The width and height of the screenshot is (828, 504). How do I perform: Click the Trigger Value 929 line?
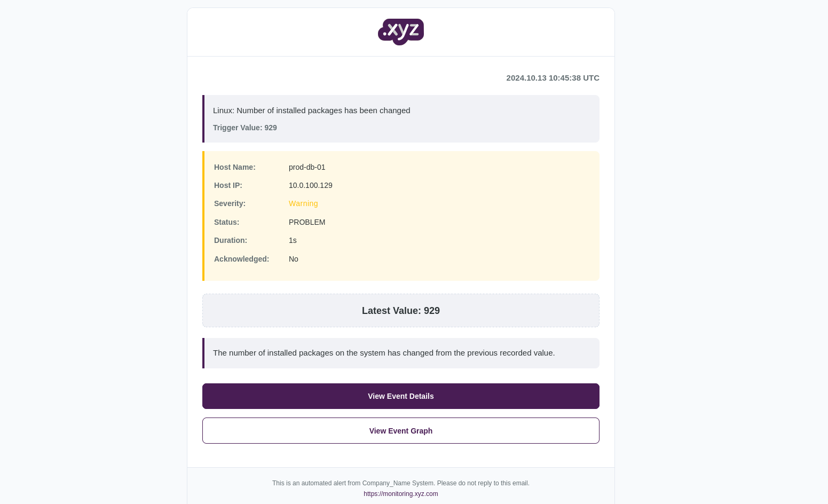245,128
